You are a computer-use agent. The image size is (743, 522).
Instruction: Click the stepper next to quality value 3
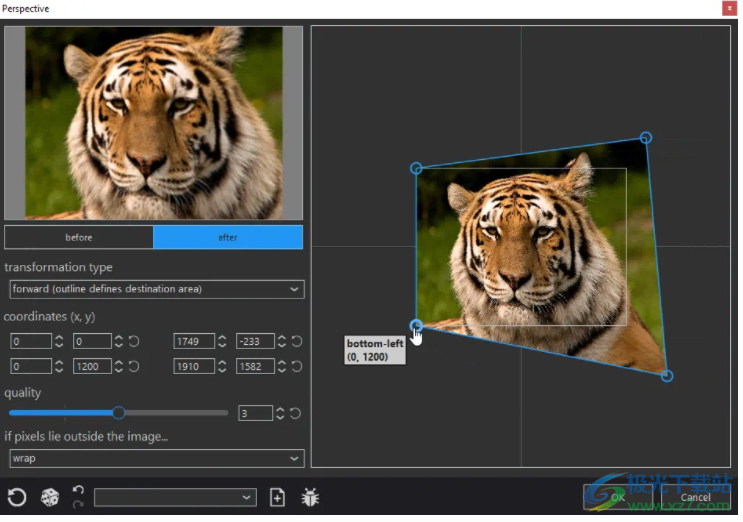[x=280, y=414]
